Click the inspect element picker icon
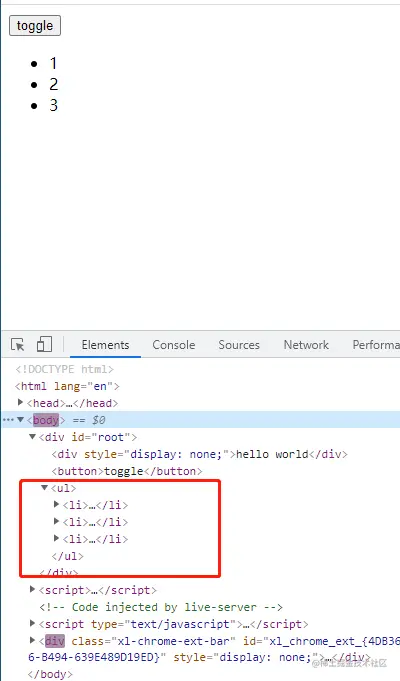The height and width of the screenshot is (681, 400). click(18, 345)
